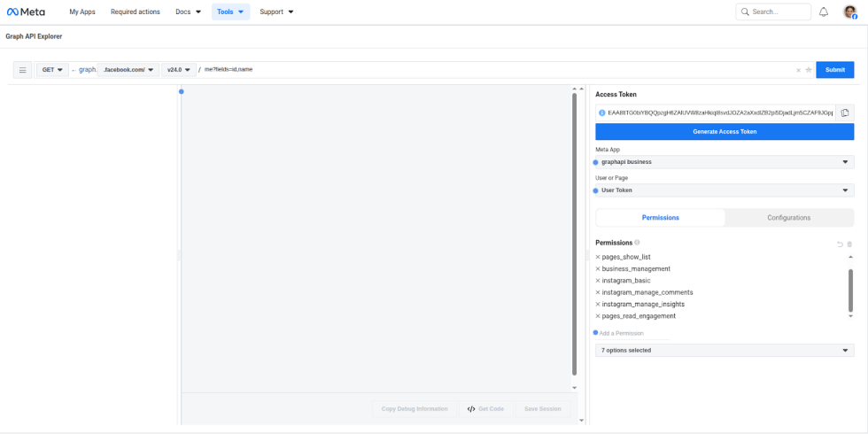
Task: Switch to the Permissions tab
Action: pyautogui.click(x=661, y=218)
